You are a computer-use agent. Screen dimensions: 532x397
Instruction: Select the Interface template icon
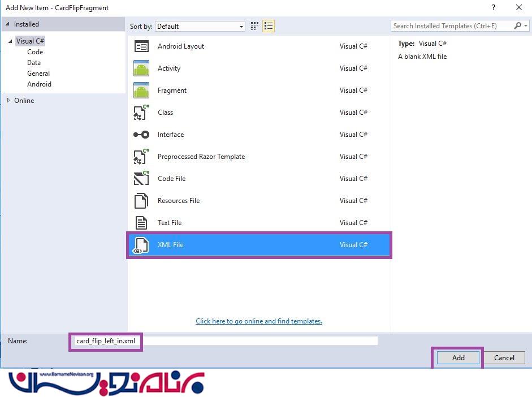click(x=141, y=135)
